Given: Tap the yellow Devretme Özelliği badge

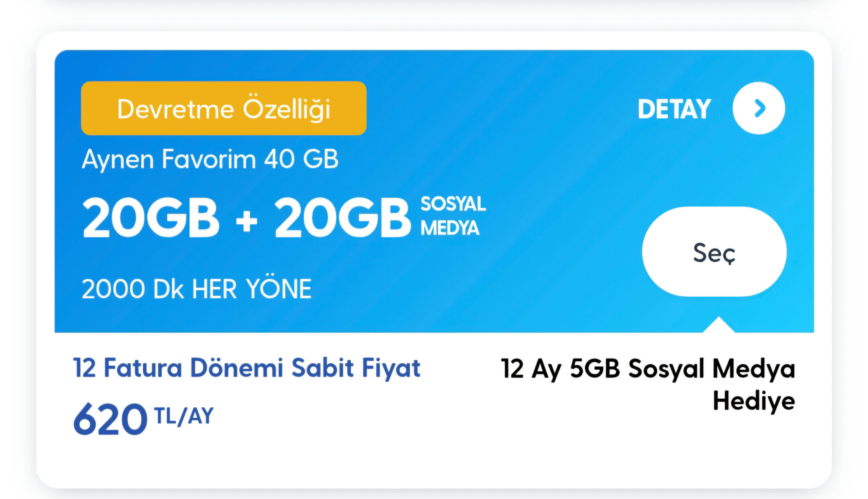Looking at the screenshot, I should (223, 108).
